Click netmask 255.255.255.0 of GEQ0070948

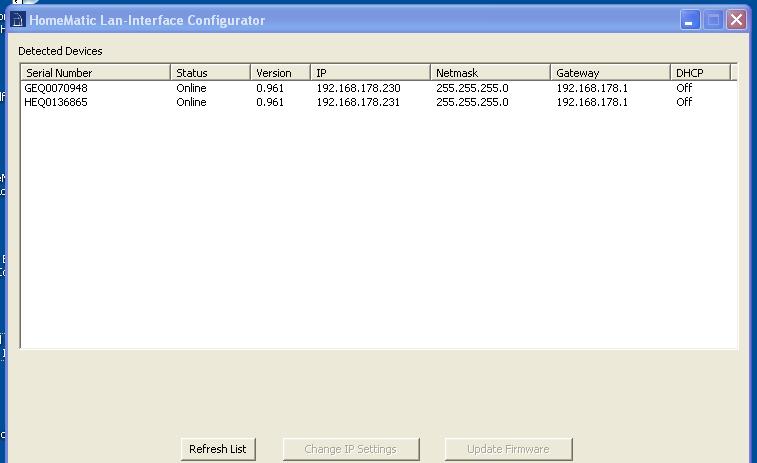(x=472, y=88)
